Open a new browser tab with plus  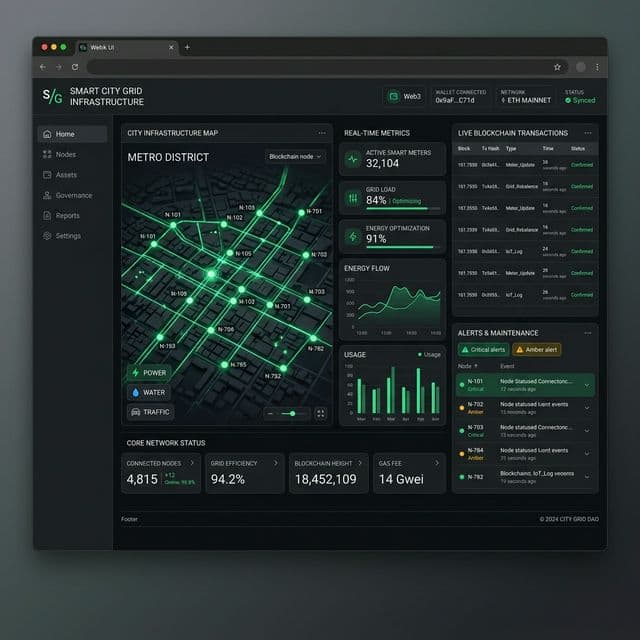click(187, 47)
